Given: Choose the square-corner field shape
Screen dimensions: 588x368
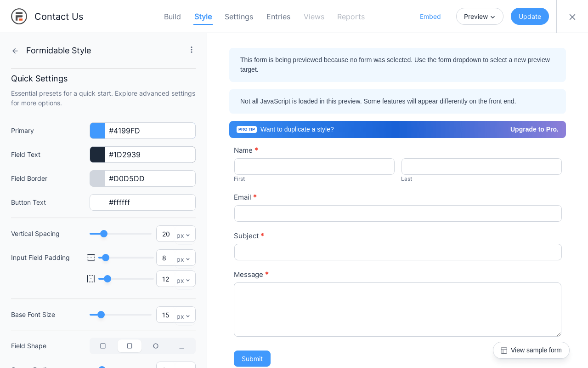Looking at the screenshot, I should (103, 346).
